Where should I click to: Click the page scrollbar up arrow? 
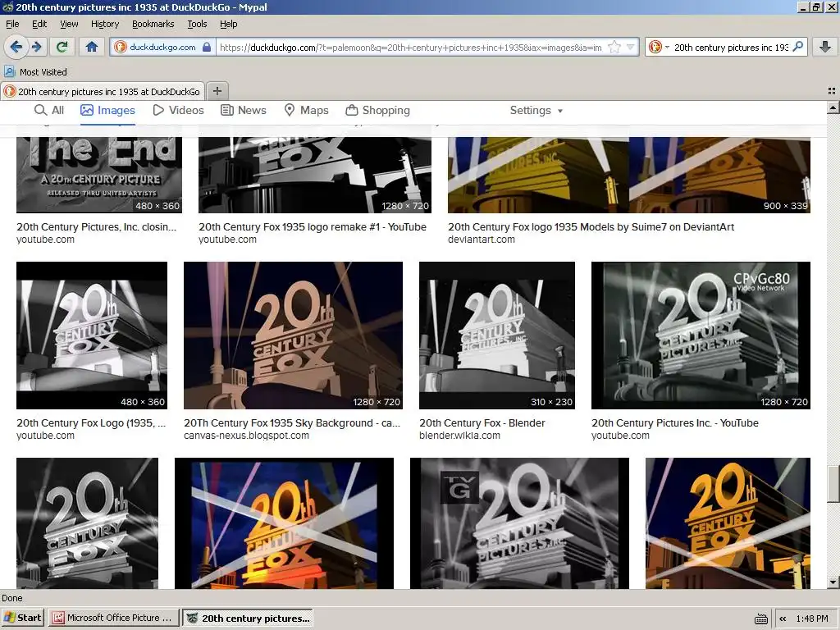pyautogui.click(x=833, y=108)
